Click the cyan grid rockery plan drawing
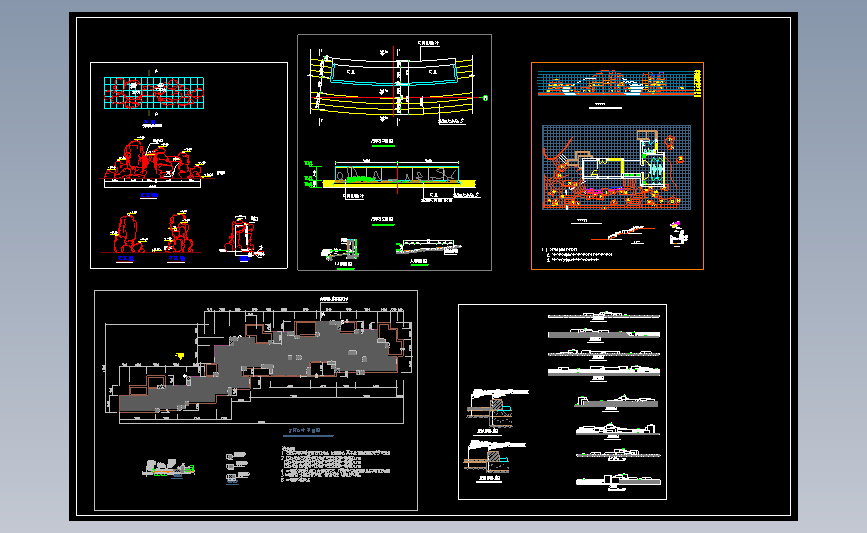The height and width of the screenshot is (533, 867). (154, 93)
